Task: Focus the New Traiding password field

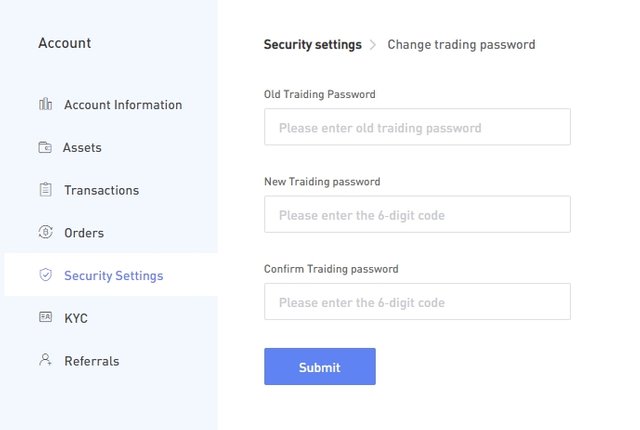Action: 417,214
